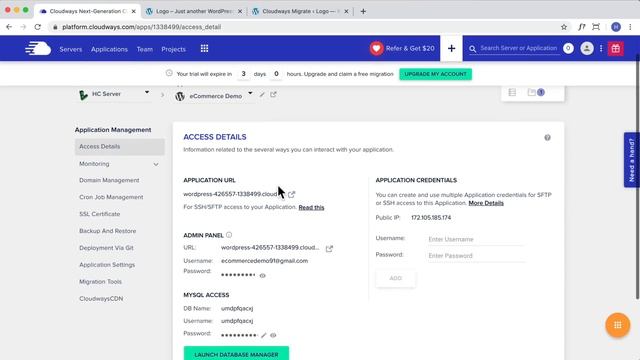The image size is (640, 360).
Task: Open the user account avatar menu
Action: tap(587, 48)
